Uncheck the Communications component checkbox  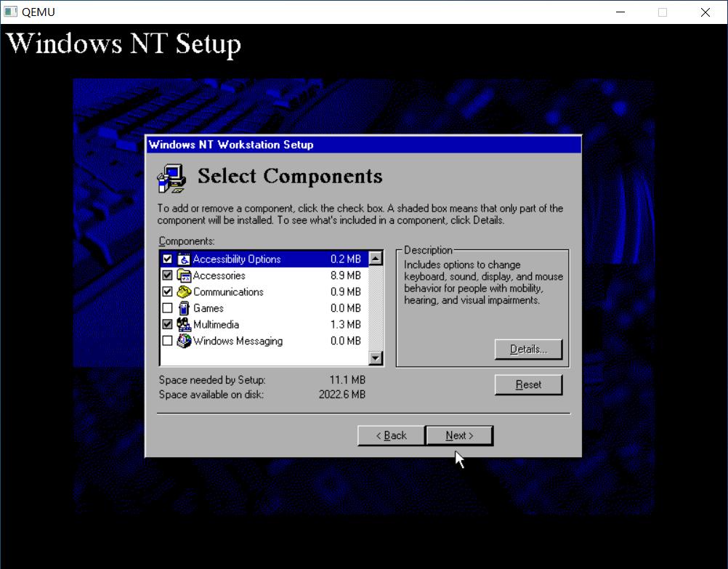click(x=168, y=291)
